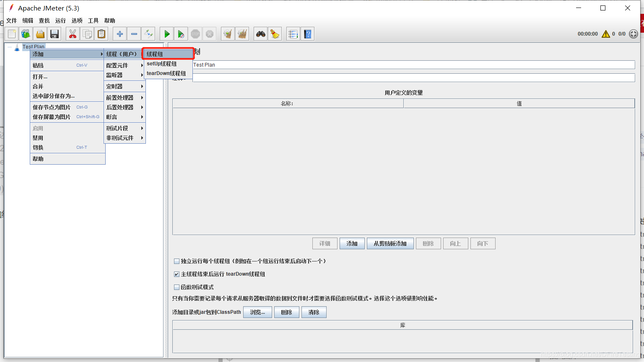The height and width of the screenshot is (362, 644).
Task: Click the Open file folder icon
Action: pyautogui.click(x=40, y=34)
